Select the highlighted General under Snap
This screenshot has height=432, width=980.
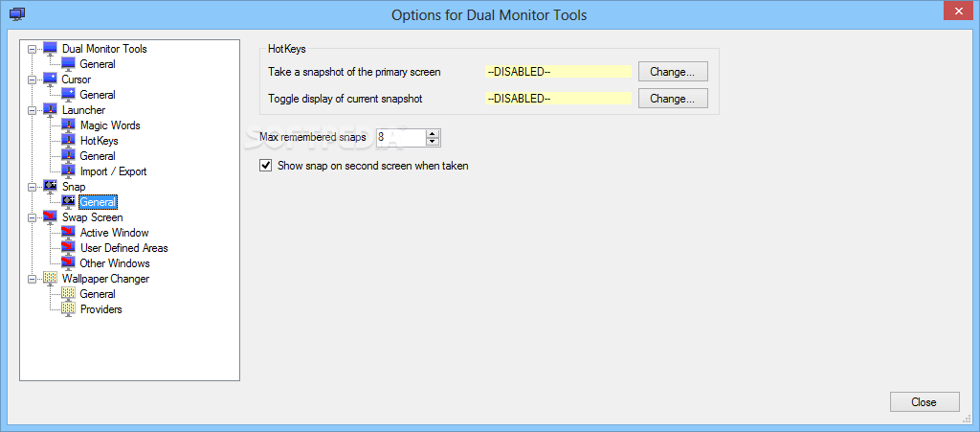pyautogui.click(x=98, y=202)
